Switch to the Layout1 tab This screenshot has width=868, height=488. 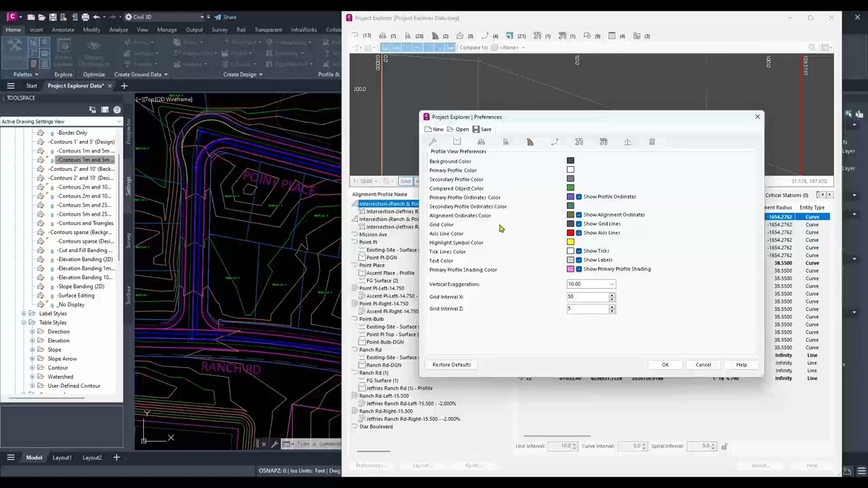point(62,457)
